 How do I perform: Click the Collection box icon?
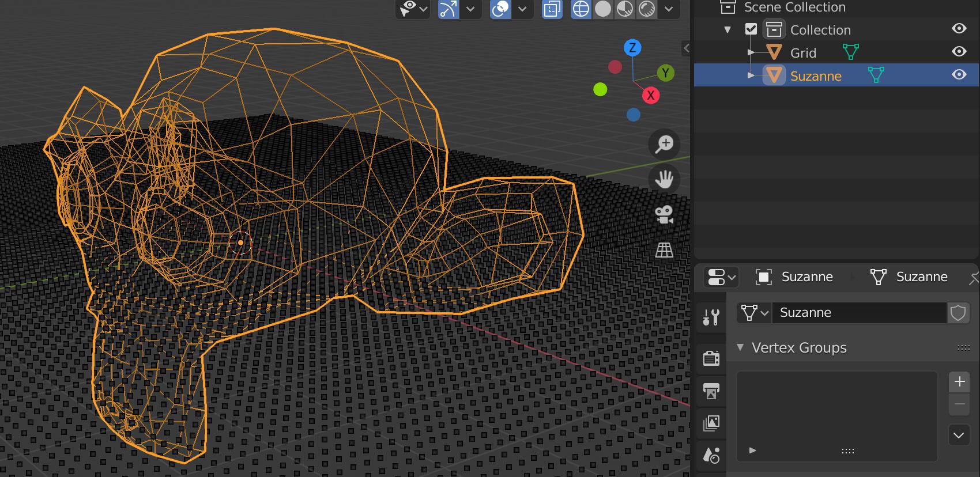pos(774,29)
